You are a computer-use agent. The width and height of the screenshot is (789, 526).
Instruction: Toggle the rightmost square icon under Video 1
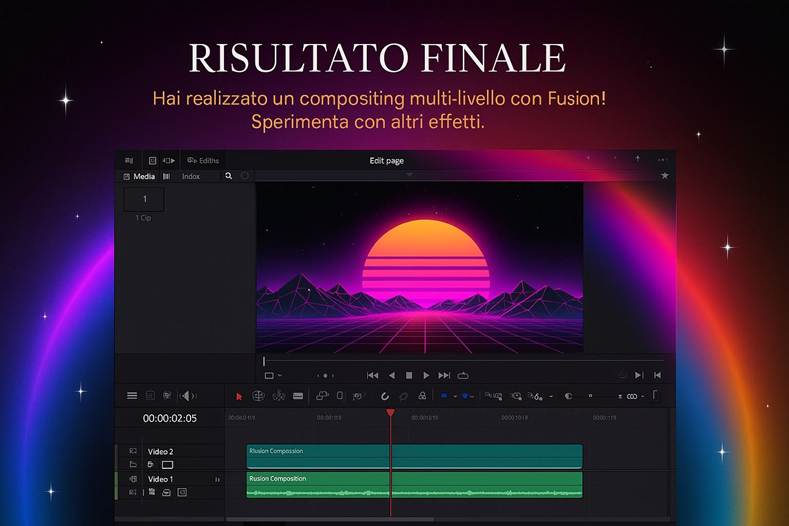pos(182,492)
